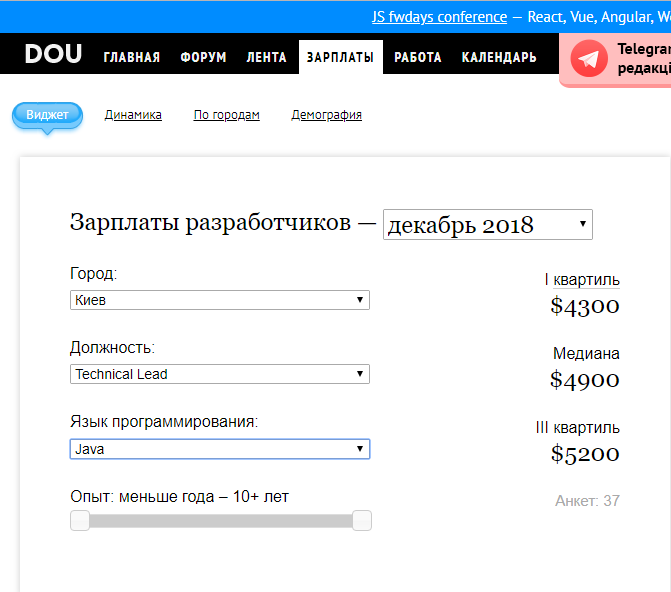Open the Динамика link
The image size is (671, 592).
tap(133, 115)
